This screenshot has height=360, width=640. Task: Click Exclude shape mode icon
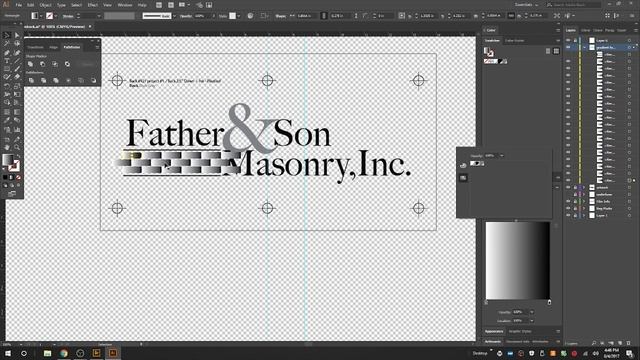(67, 64)
